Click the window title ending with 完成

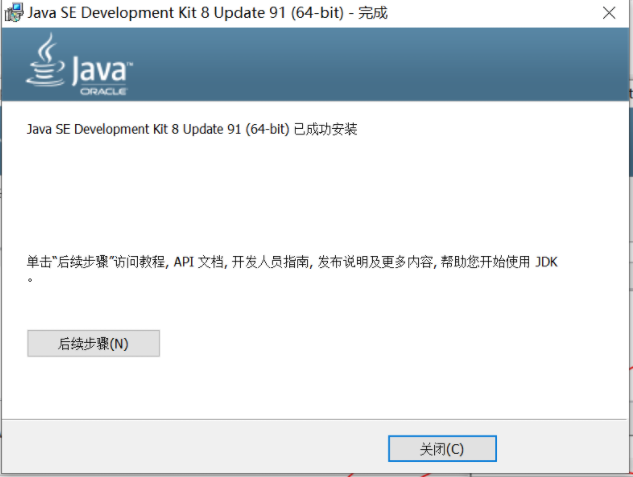tap(208, 13)
